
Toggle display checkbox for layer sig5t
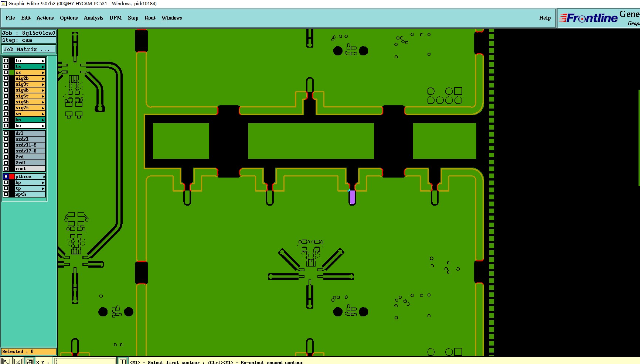click(6, 96)
